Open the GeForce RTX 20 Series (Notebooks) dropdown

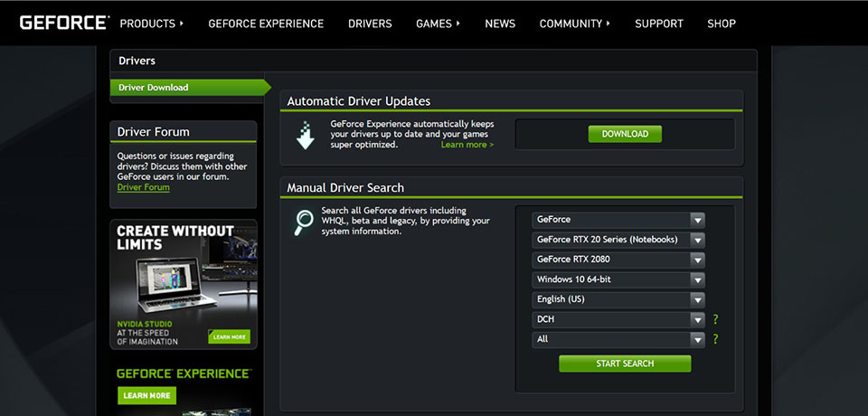coord(618,240)
